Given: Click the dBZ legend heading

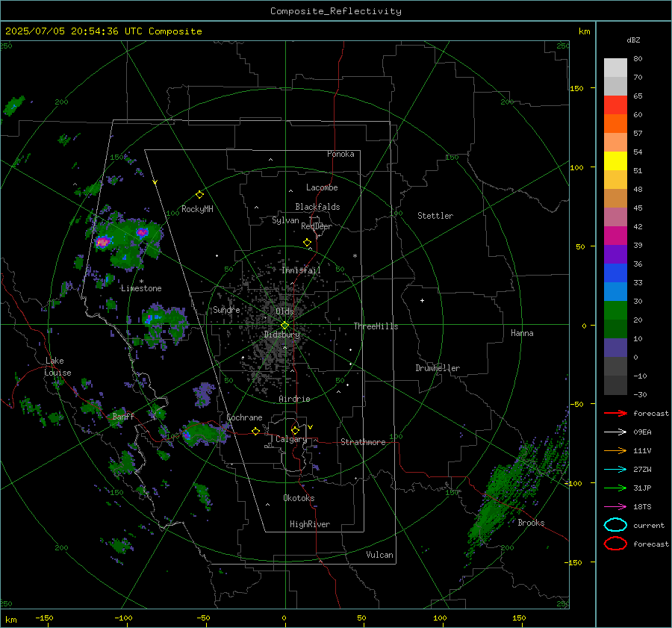Looking at the screenshot, I should tap(633, 40).
